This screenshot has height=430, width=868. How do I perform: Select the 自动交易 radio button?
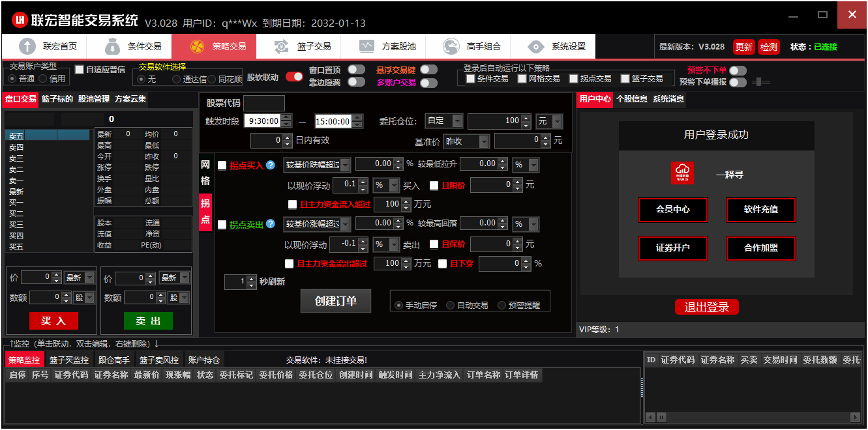point(451,305)
